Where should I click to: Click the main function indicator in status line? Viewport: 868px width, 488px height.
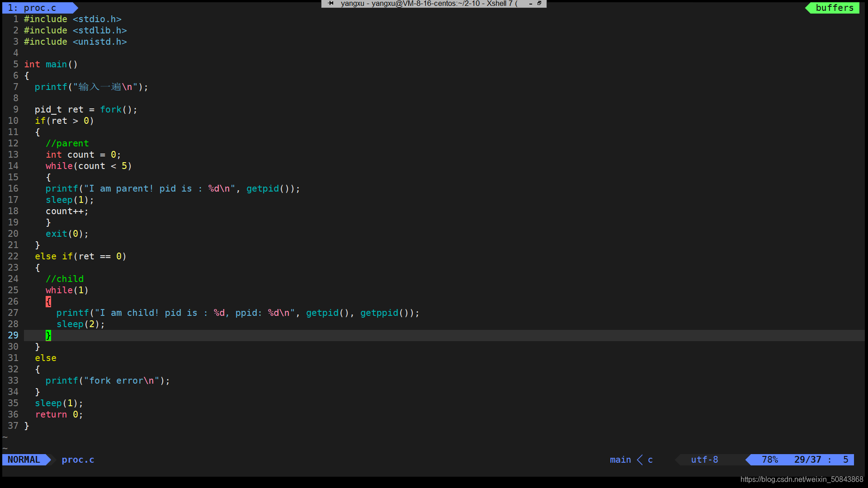(620, 460)
